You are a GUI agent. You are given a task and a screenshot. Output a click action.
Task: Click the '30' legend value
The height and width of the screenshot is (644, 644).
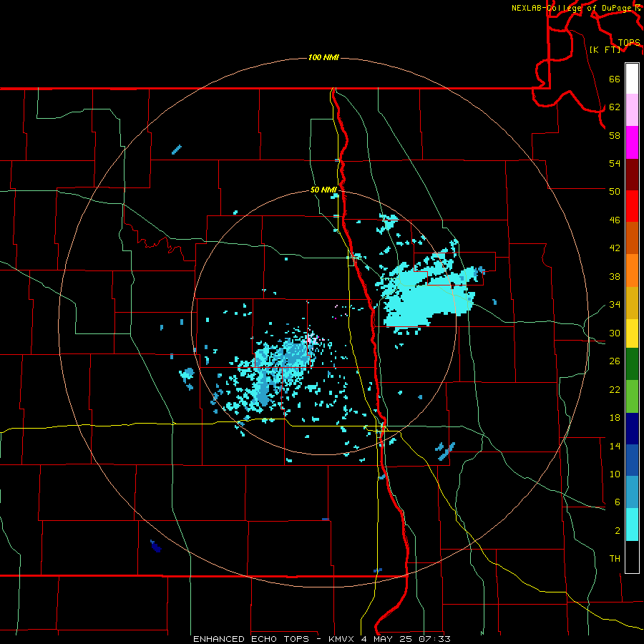tap(615, 333)
